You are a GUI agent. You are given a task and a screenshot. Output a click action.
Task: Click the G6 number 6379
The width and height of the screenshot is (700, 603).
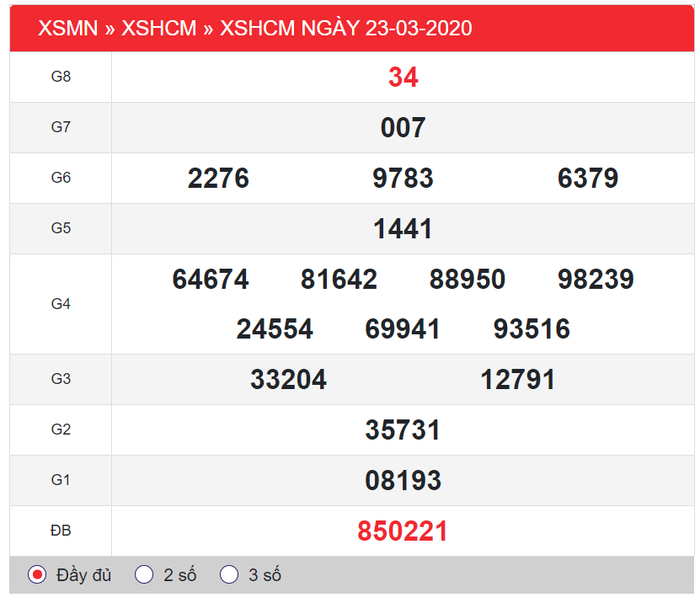coord(587,179)
